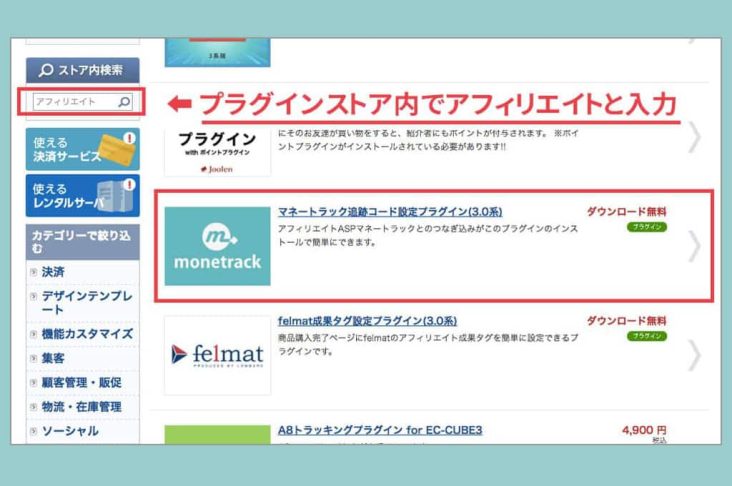Image resolution: width=732 pixels, height=486 pixels.
Task: Click green プラグイン badge on felmat row
Action: tap(647, 336)
